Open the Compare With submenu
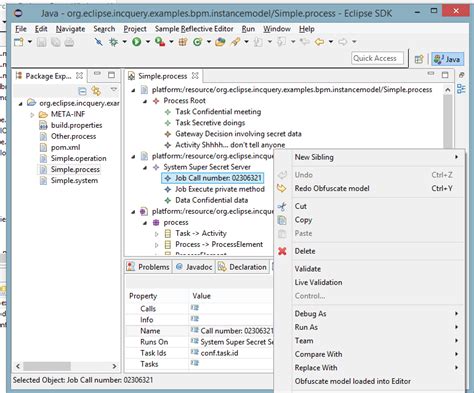Viewport: 474px width, 393px height. (369, 354)
